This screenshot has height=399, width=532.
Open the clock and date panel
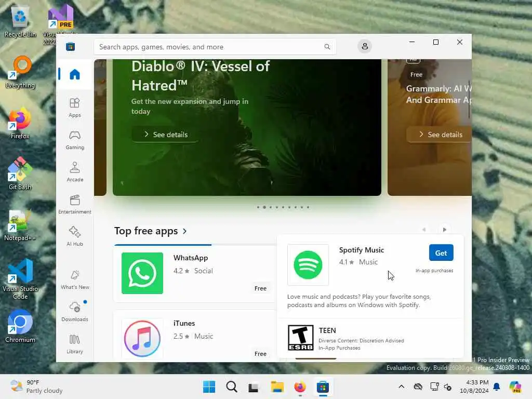474,387
